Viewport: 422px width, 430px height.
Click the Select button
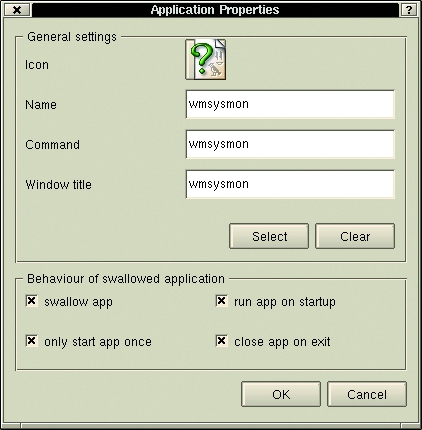(x=269, y=236)
